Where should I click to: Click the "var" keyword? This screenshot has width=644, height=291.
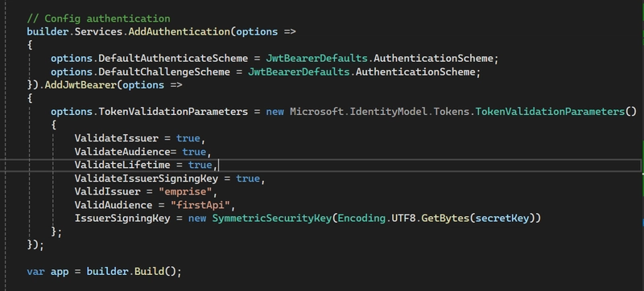(x=35, y=272)
